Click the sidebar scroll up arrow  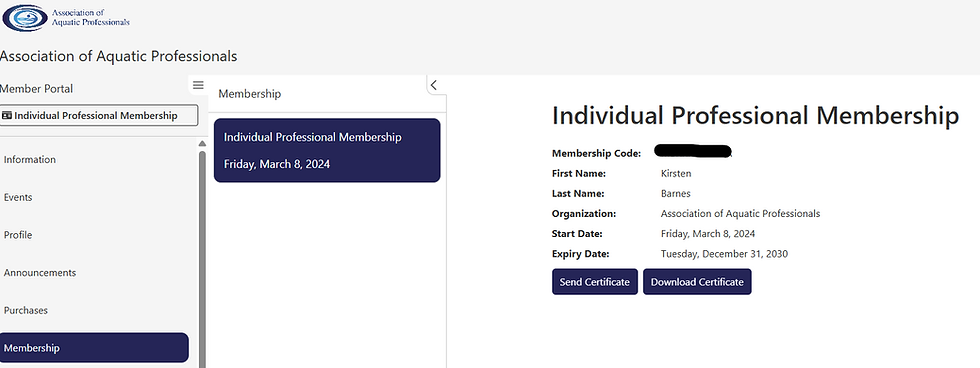[x=202, y=144]
